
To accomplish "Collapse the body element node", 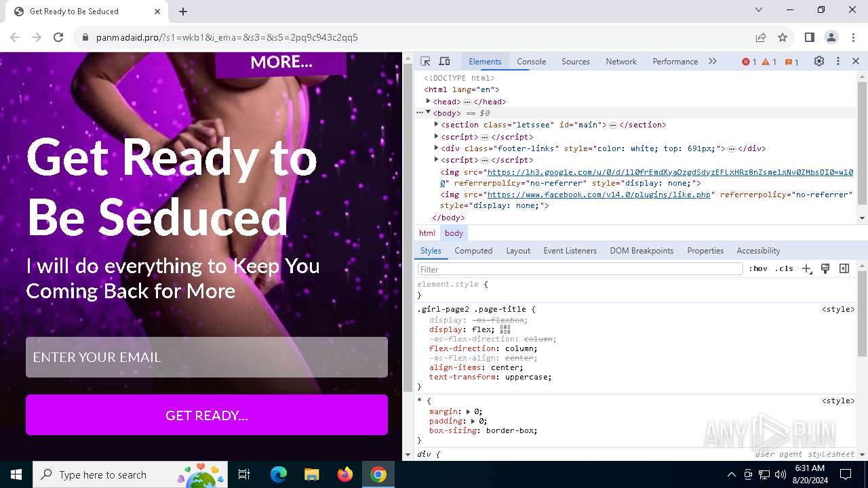I will click(428, 113).
